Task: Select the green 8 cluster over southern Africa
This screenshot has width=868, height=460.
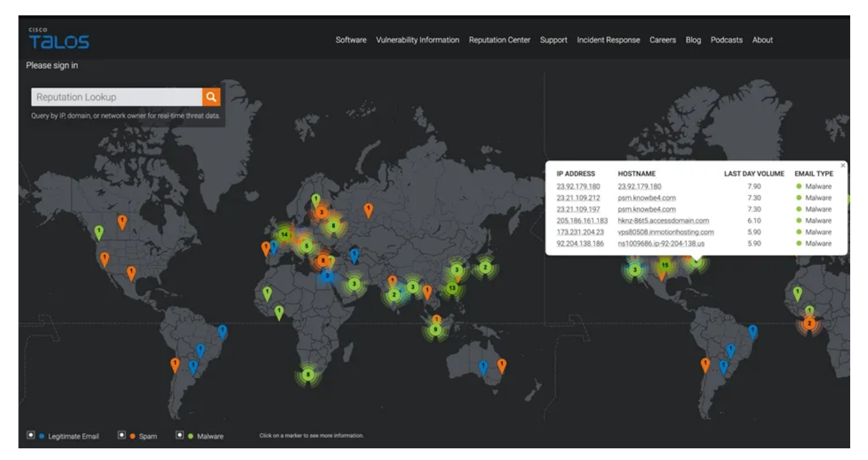Action: coord(308,375)
